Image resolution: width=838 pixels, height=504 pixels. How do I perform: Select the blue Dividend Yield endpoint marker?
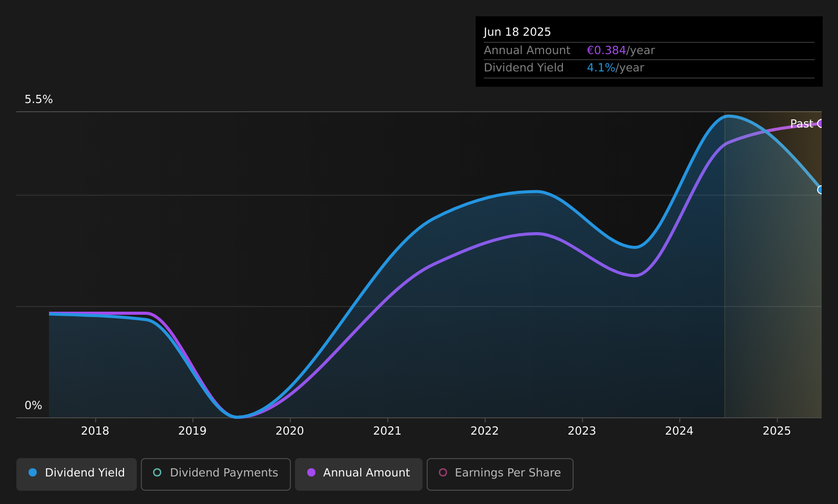tap(821, 190)
